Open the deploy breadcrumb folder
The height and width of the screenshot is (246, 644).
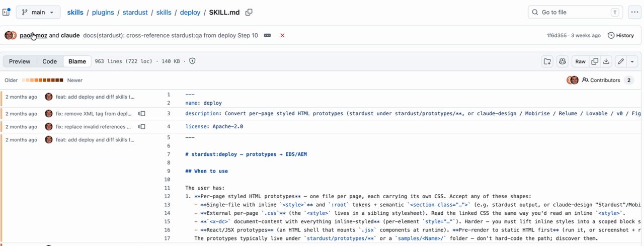coord(190,12)
